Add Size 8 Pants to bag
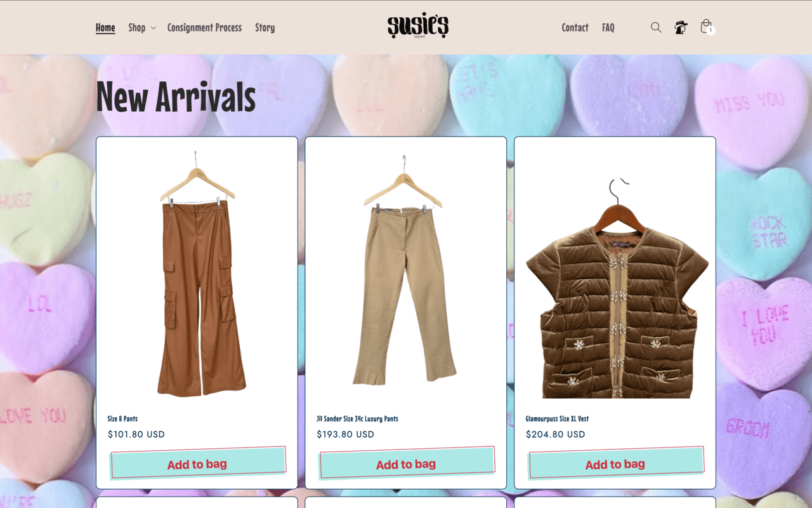 click(197, 464)
